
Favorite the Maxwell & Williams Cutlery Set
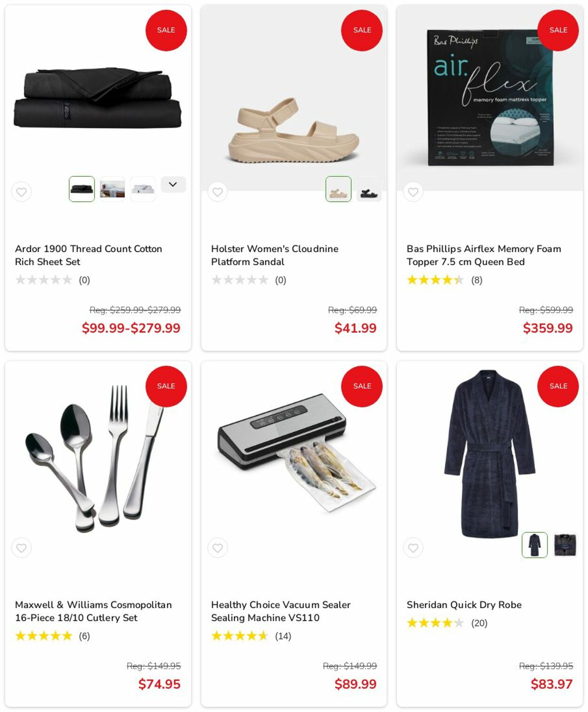coord(22,548)
